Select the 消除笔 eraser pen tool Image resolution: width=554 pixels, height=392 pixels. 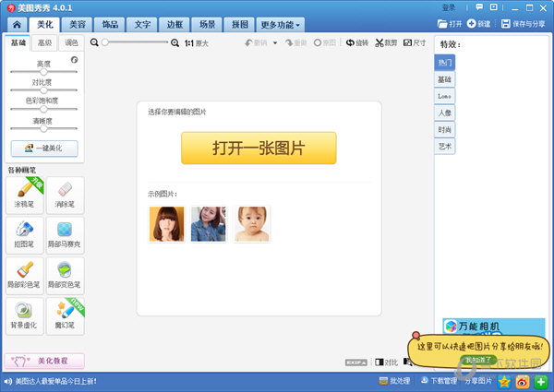pyautogui.click(x=65, y=195)
